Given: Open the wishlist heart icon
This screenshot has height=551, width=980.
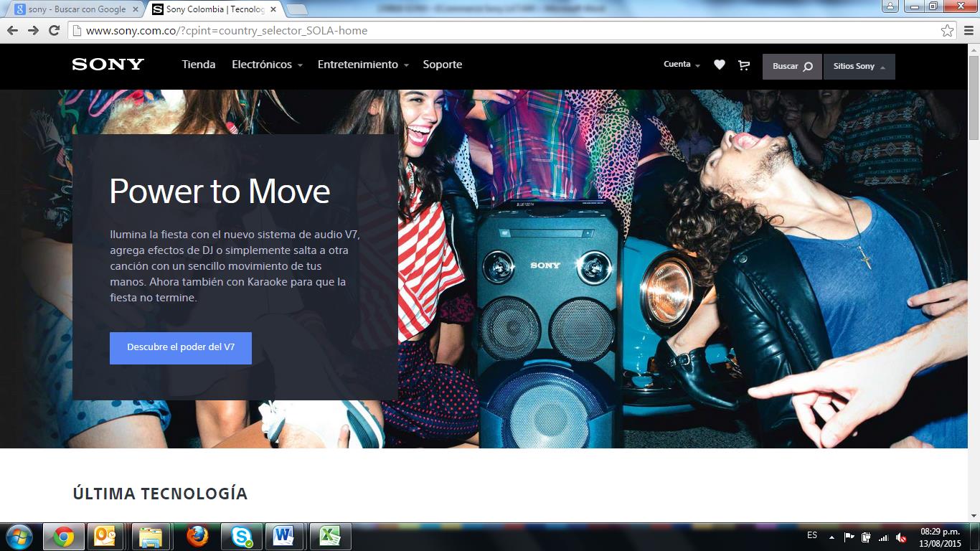Looking at the screenshot, I should point(720,65).
